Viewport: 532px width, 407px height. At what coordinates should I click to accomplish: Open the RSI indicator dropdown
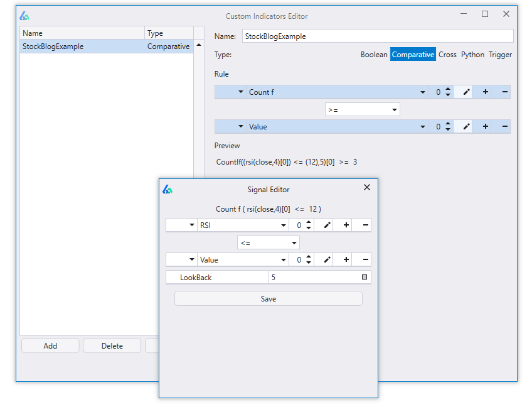click(x=284, y=225)
